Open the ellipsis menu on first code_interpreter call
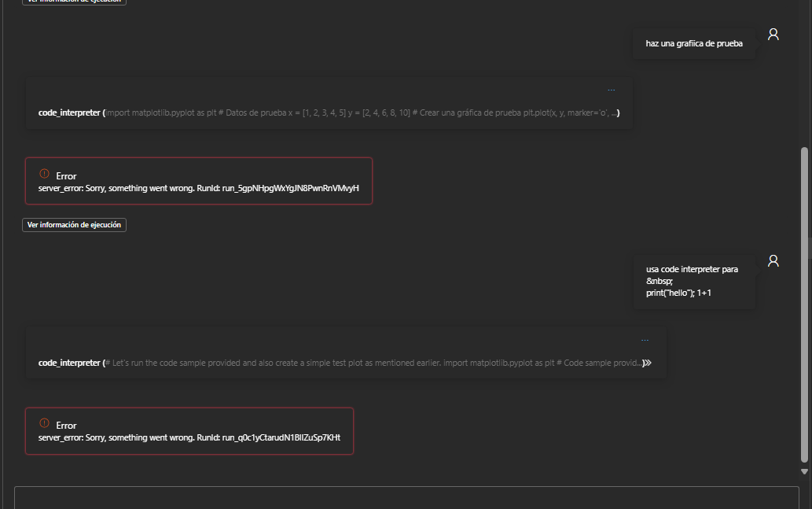This screenshot has height=509, width=812. pos(612,89)
